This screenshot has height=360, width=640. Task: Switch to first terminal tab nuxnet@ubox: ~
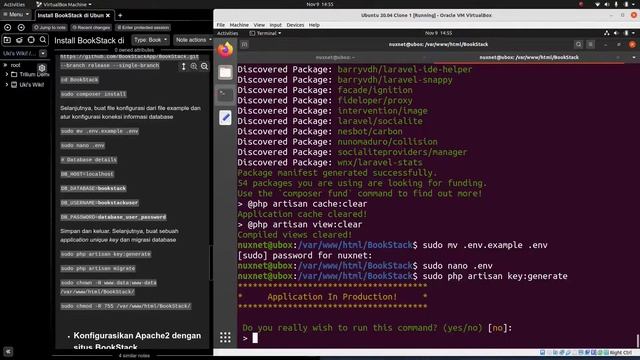coord(335,58)
